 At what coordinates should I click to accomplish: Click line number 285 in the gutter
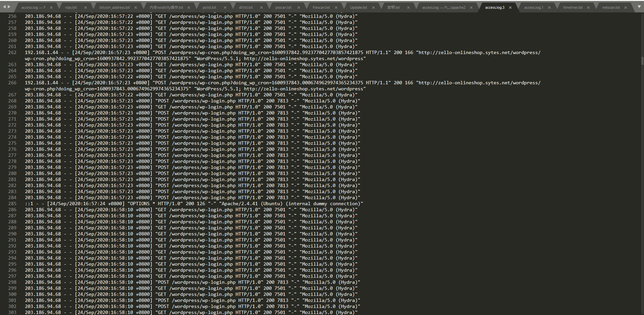point(12,204)
